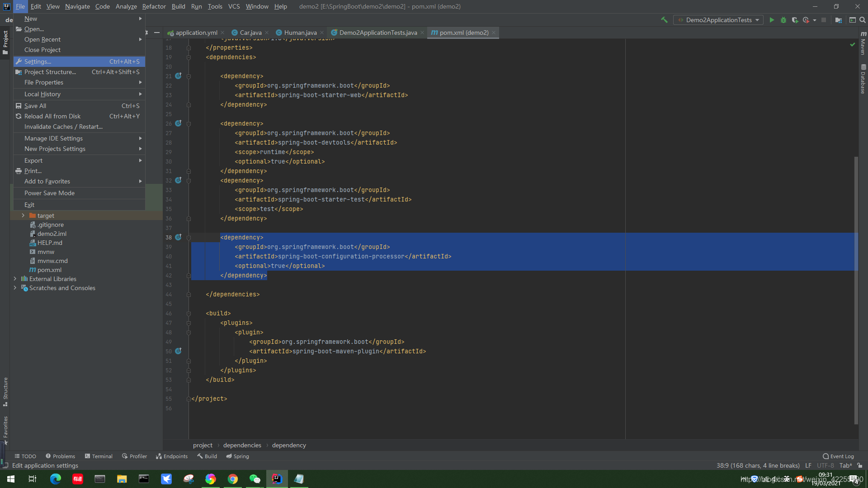
Task: Run with coverage icon in toolbar
Action: pyautogui.click(x=795, y=20)
